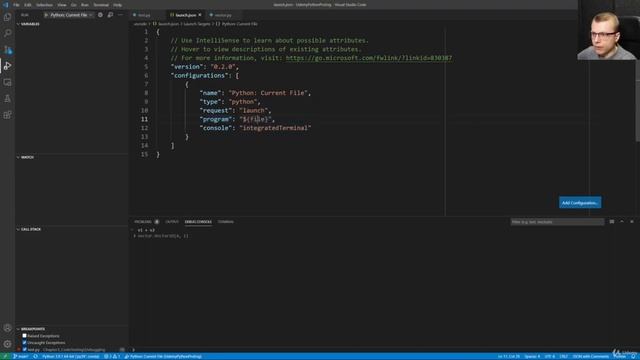The height and width of the screenshot is (360, 640).
Task: Synchronize changes icon in status bar
Action: pyautogui.click(x=36, y=356)
